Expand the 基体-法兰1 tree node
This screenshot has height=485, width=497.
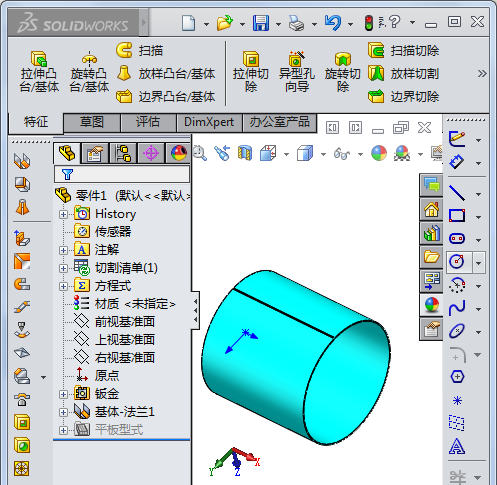63,412
